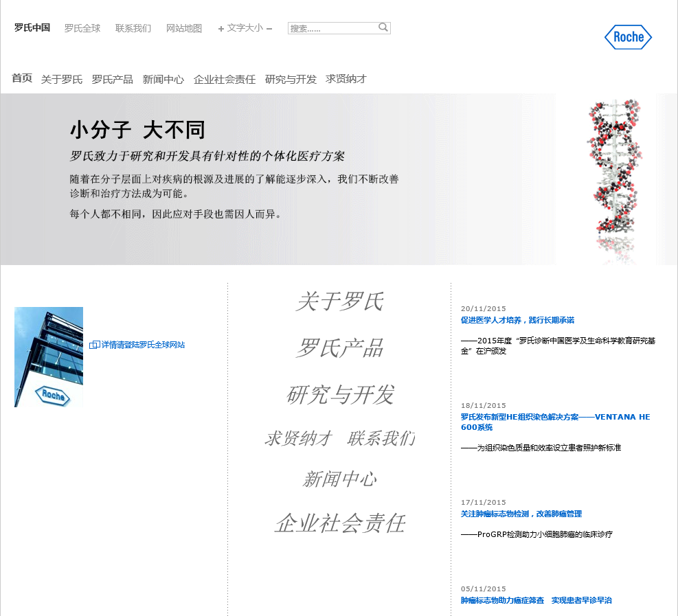The image size is (678, 616).
Task: Open 求贤纳才 in main navigation
Action: (346, 79)
